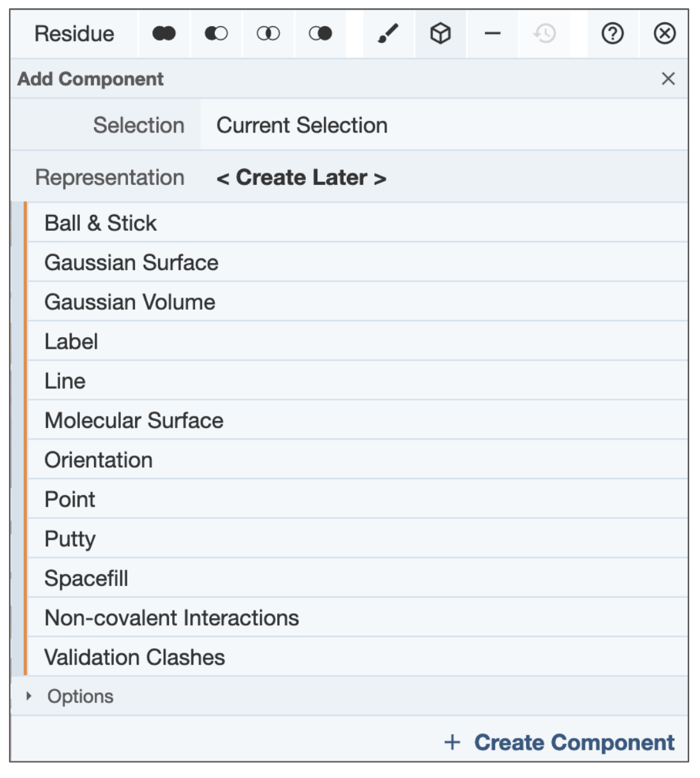Pick Spacefill representation

[86, 579]
